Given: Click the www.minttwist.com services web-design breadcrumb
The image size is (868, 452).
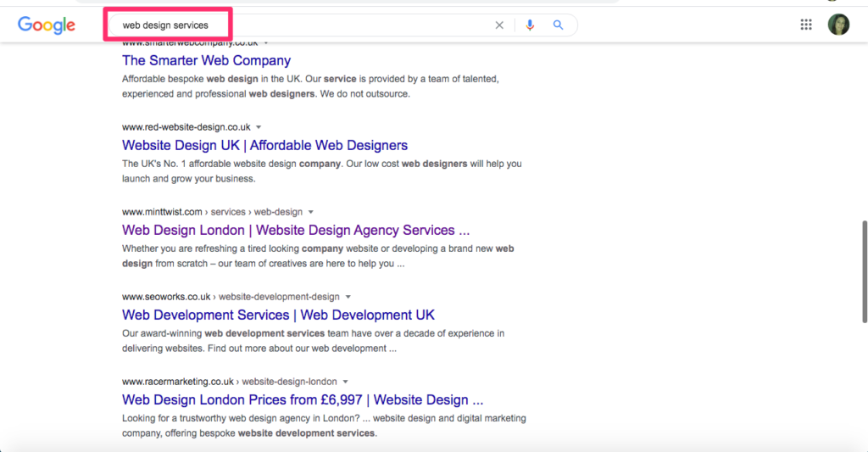Looking at the screenshot, I should coord(213,212).
